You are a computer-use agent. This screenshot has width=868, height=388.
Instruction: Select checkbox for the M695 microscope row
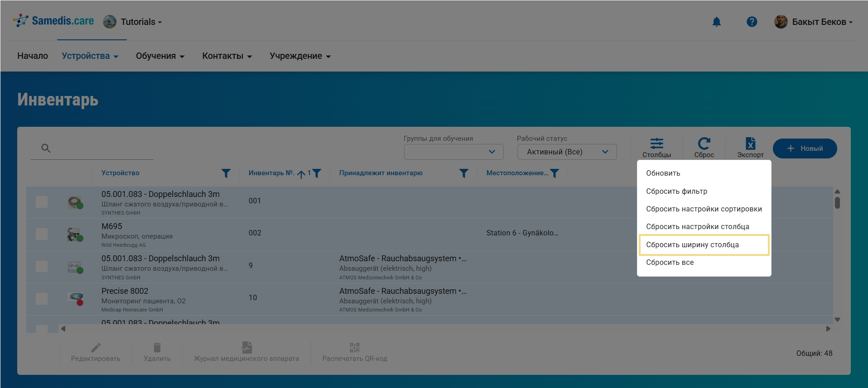tap(42, 234)
